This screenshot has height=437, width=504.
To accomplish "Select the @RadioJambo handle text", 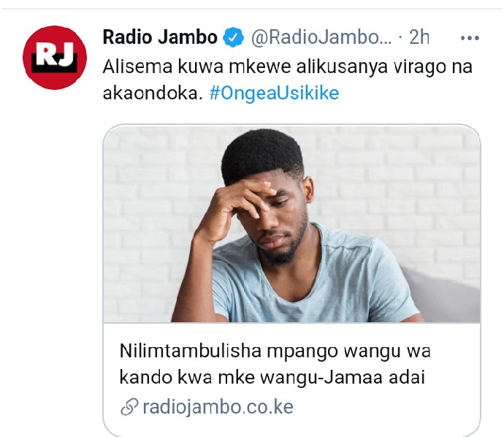I will [x=321, y=37].
